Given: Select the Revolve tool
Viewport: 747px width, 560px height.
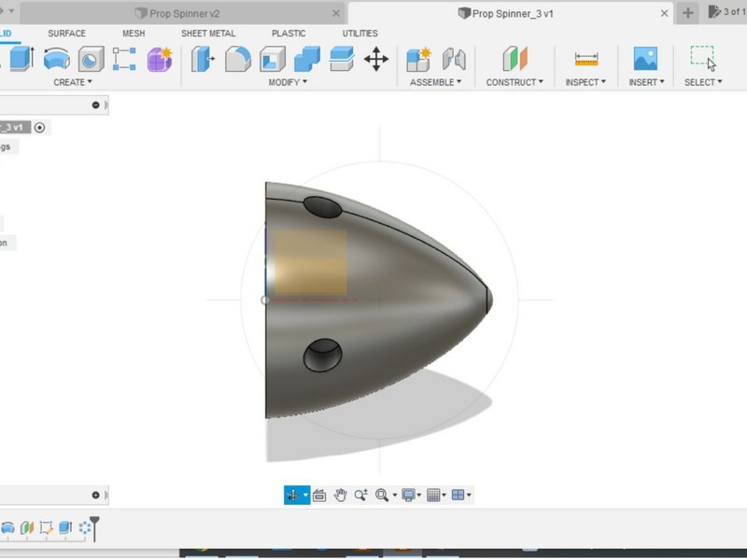Looking at the screenshot, I should point(56,59).
